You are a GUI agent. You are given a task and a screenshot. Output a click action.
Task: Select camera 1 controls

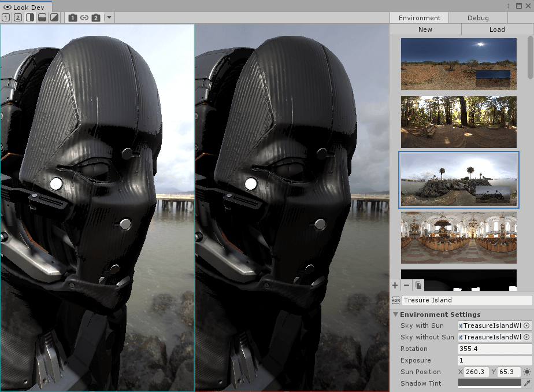click(72, 17)
